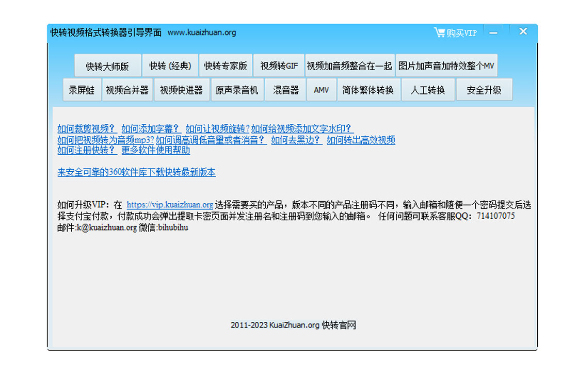578x392 pixels.
Task: Open help link 如何添加字幕？
Action: click(x=151, y=128)
